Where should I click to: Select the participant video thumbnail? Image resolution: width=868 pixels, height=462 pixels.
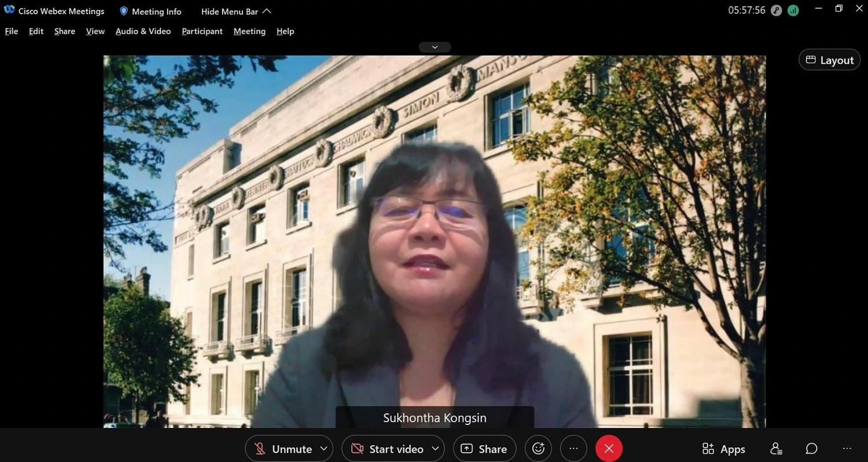pos(435,242)
